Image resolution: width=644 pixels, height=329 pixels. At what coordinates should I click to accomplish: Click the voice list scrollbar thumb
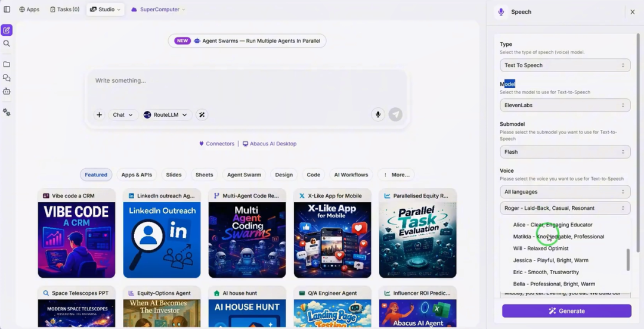628,260
